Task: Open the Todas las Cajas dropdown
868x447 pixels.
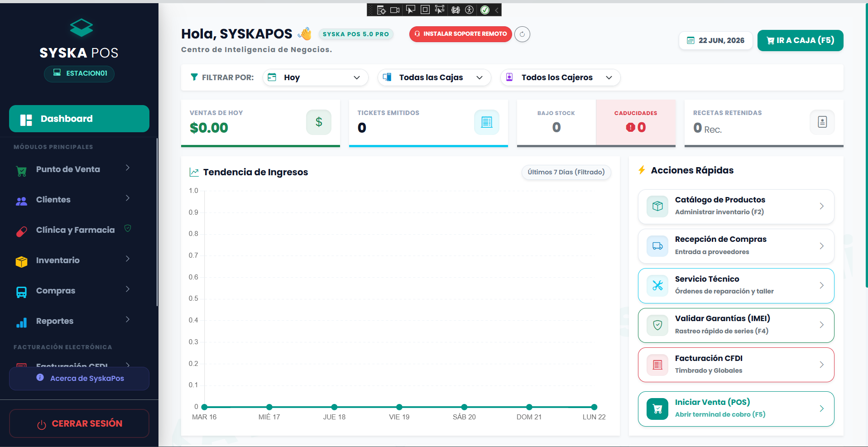Action: (x=434, y=77)
